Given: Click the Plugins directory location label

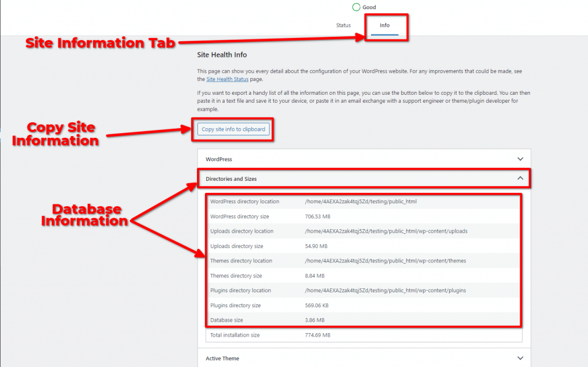Looking at the screenshot, I should 241,291.
